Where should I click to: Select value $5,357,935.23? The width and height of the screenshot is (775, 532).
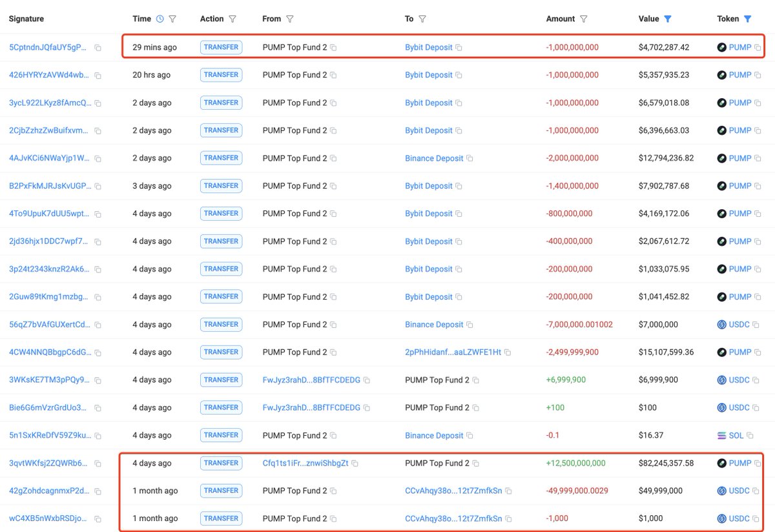coord(664,75)
